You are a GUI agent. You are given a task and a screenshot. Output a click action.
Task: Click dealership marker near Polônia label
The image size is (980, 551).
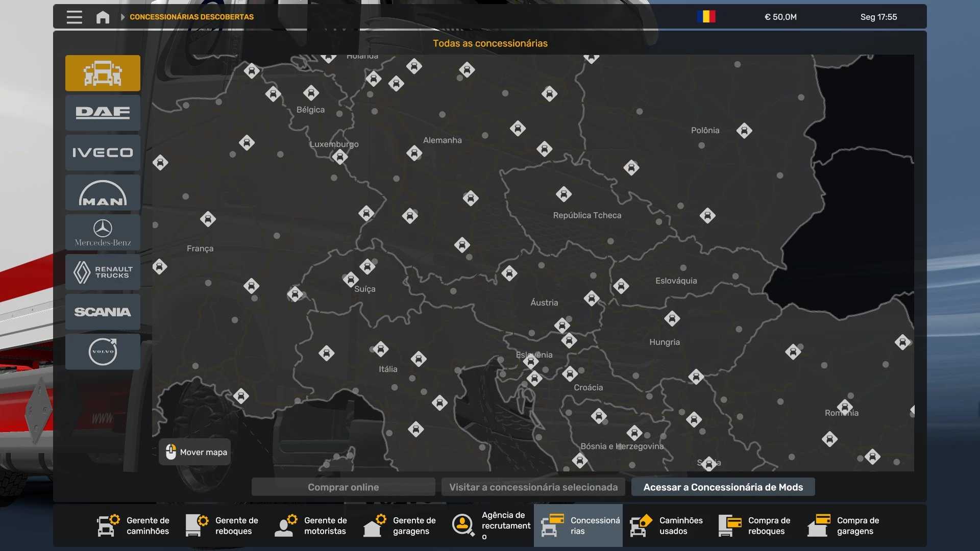pos(744,131)
